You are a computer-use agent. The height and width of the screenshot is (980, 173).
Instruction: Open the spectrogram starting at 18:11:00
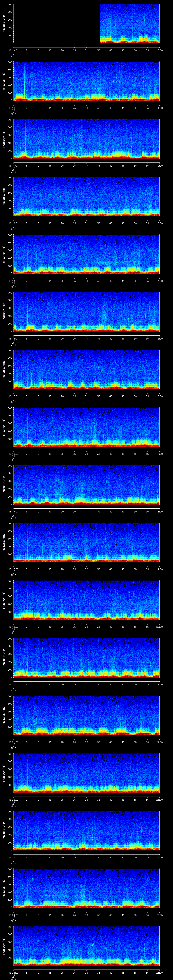(x=87, y=139)
